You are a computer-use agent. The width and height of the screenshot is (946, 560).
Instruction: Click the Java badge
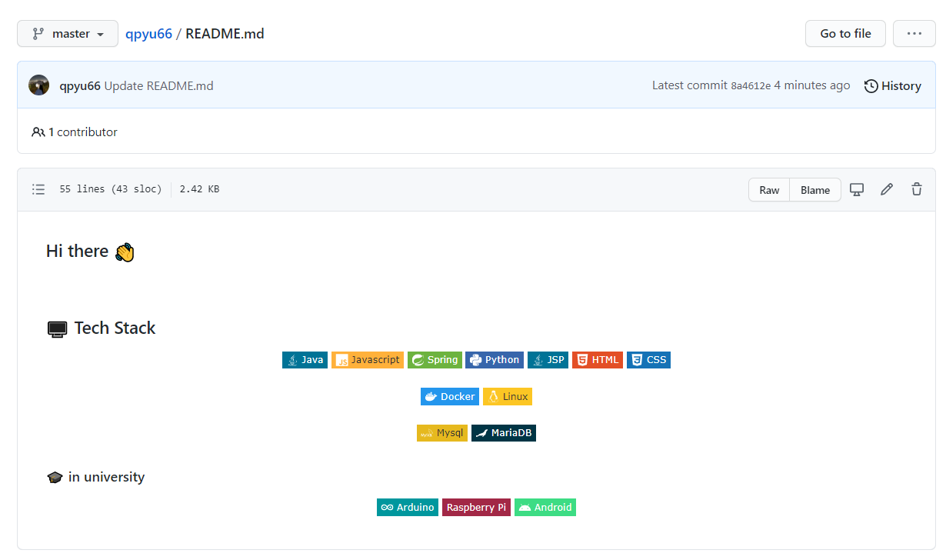tap(305, 360)
